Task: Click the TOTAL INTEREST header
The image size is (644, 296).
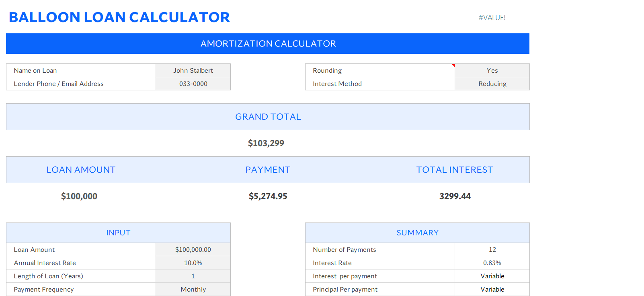Action: 455,169
